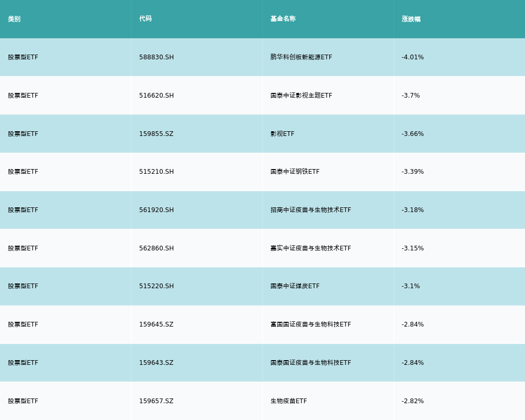Select code 515220.SH

pyautogui.click(x=156, y=286)
